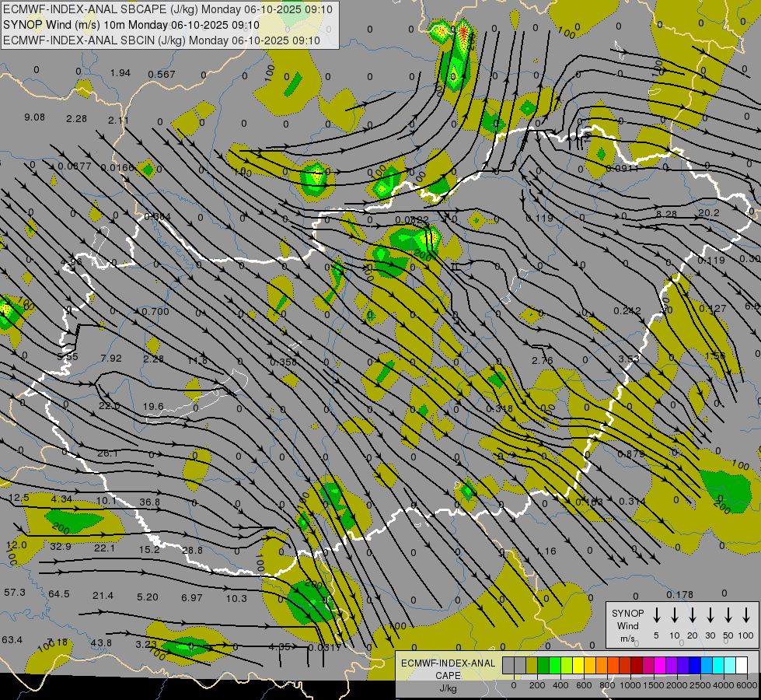
Task: Pick the yellow CAPE legend swatch
Action: click(x=578, y=666)
